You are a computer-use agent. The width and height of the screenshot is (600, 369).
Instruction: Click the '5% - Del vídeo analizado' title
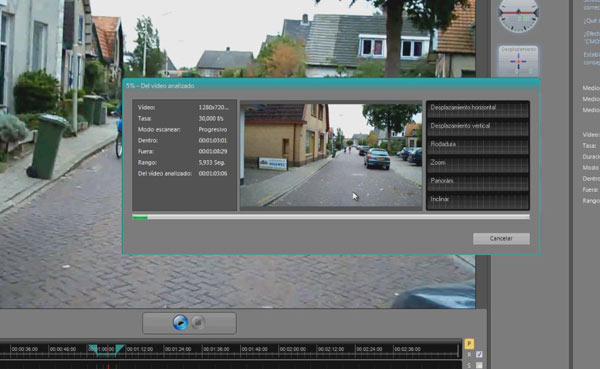tap(160, 86)
